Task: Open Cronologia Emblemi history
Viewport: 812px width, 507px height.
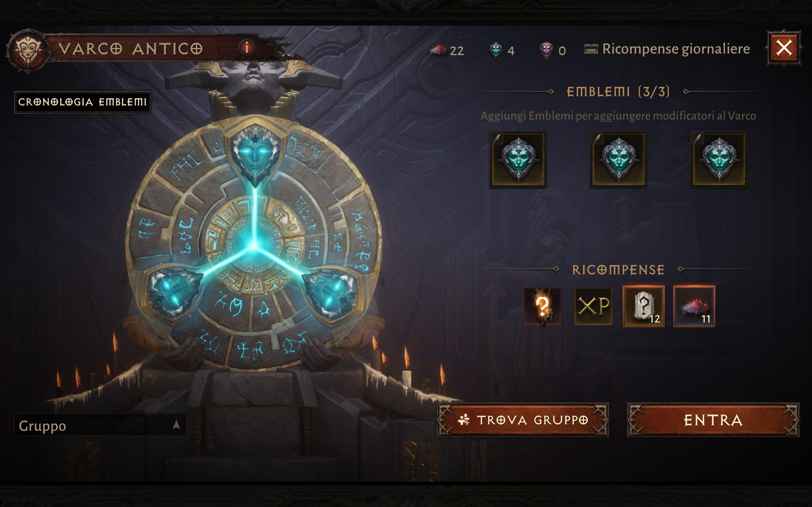Action: tap(82, 102)
